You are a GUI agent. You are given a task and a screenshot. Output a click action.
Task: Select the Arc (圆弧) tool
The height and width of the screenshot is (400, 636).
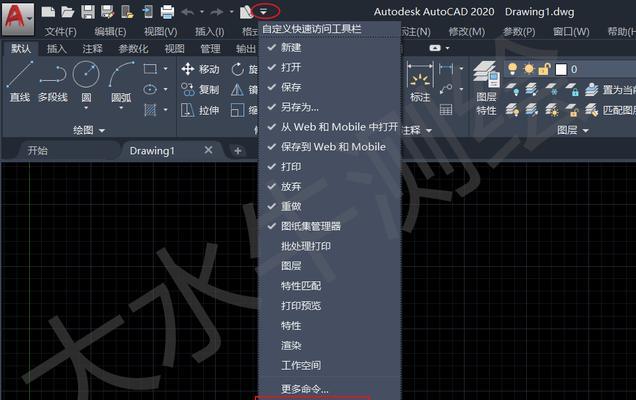(121, 81)
